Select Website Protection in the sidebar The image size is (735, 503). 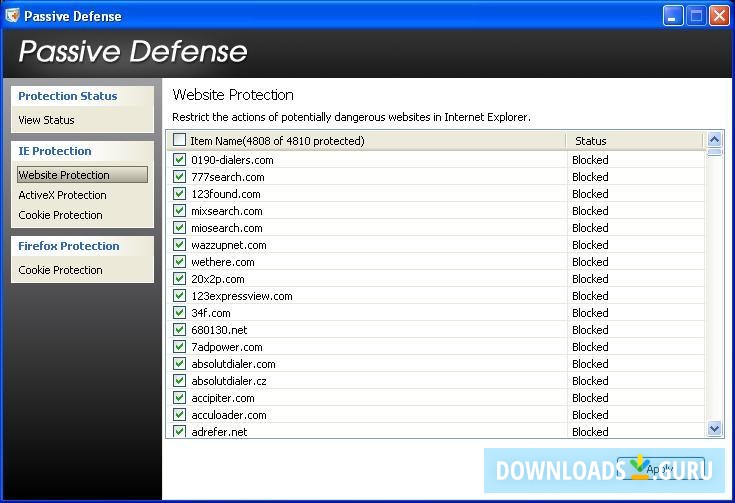82,175
